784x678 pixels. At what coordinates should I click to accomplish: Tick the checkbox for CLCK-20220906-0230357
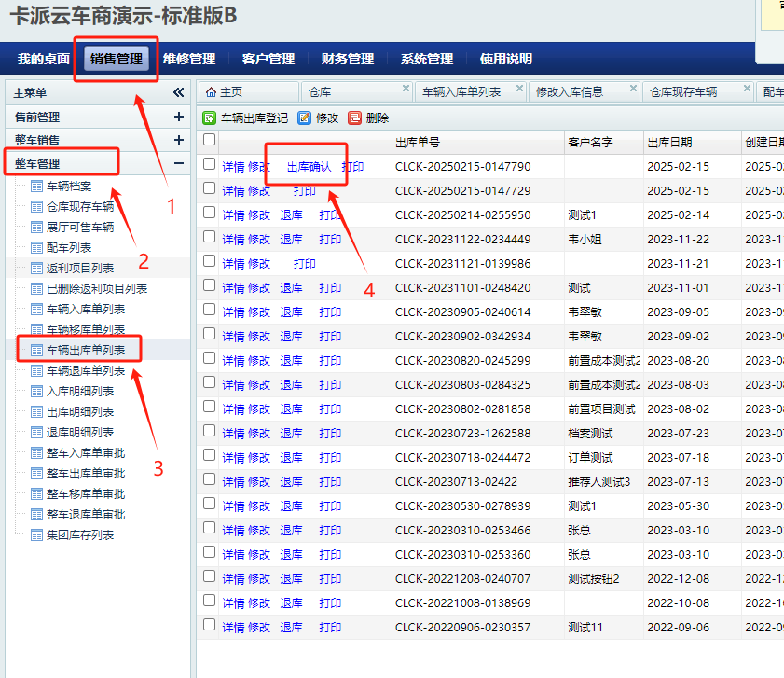pyautogui.click(x=210, y=626)
